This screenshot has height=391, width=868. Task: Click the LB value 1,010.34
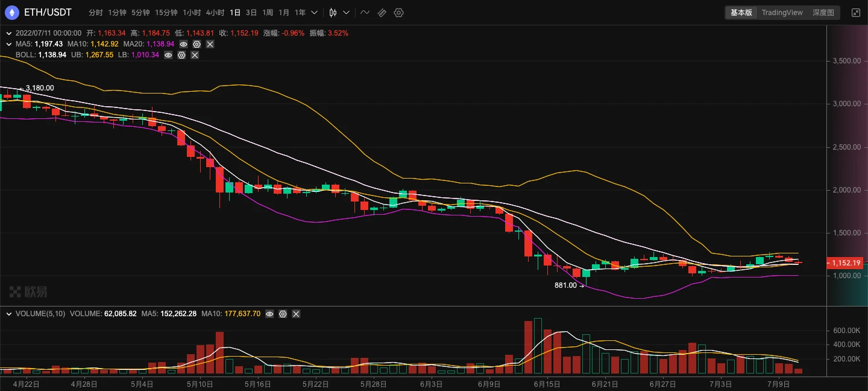145,55
